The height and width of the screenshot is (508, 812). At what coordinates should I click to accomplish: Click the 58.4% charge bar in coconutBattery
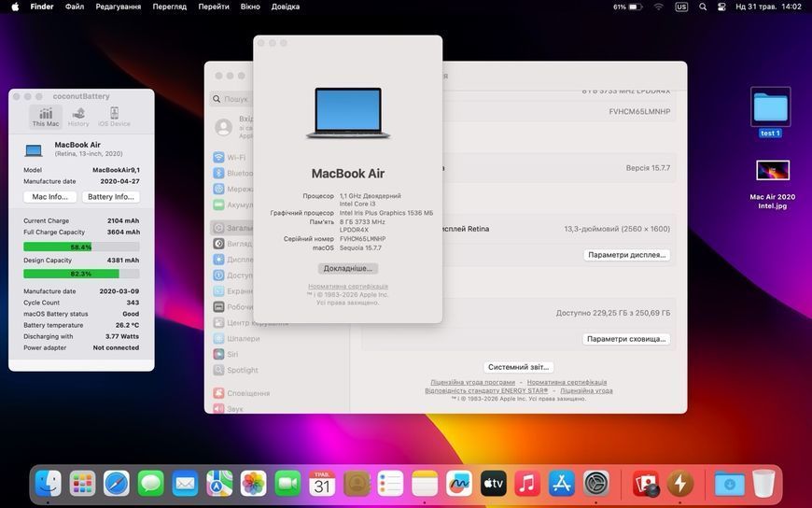click(81, 247)
